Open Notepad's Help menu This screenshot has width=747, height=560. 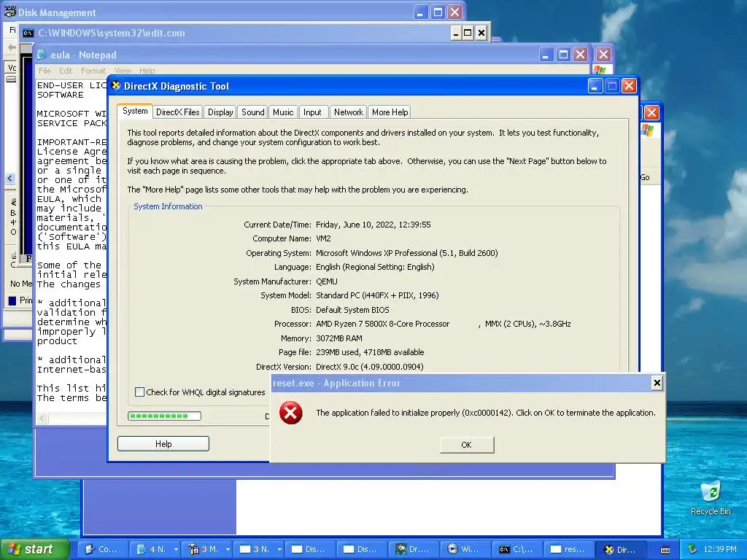point(147,71)
